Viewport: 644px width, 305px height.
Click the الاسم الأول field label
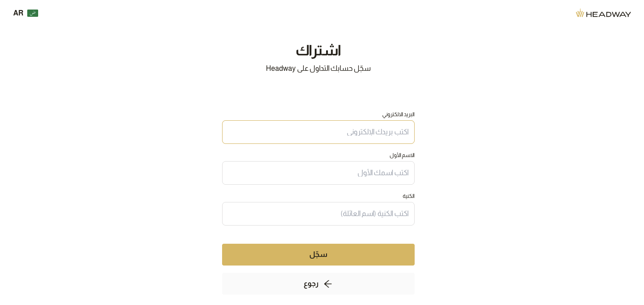point(402,155)
